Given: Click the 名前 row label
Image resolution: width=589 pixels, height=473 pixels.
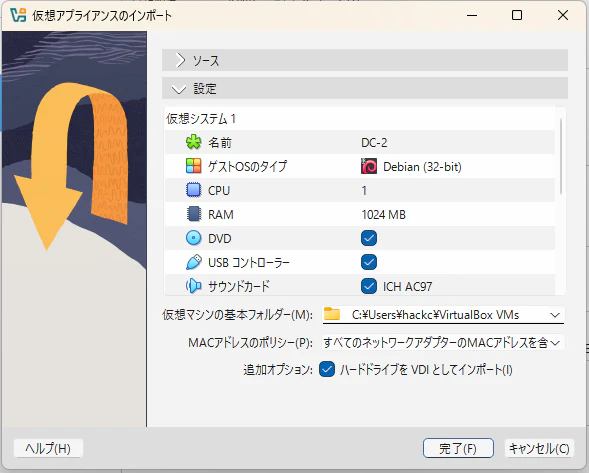Looking at the screenshot, I should tap(220, 143).
